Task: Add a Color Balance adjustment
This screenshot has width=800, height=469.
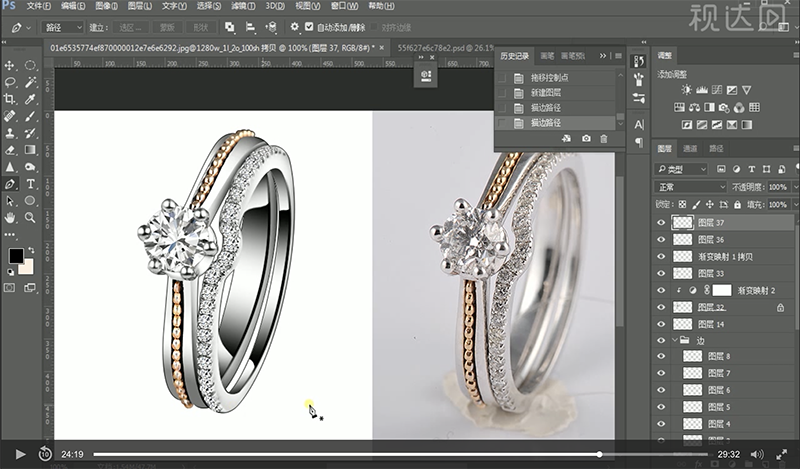Action: (694, 107)
